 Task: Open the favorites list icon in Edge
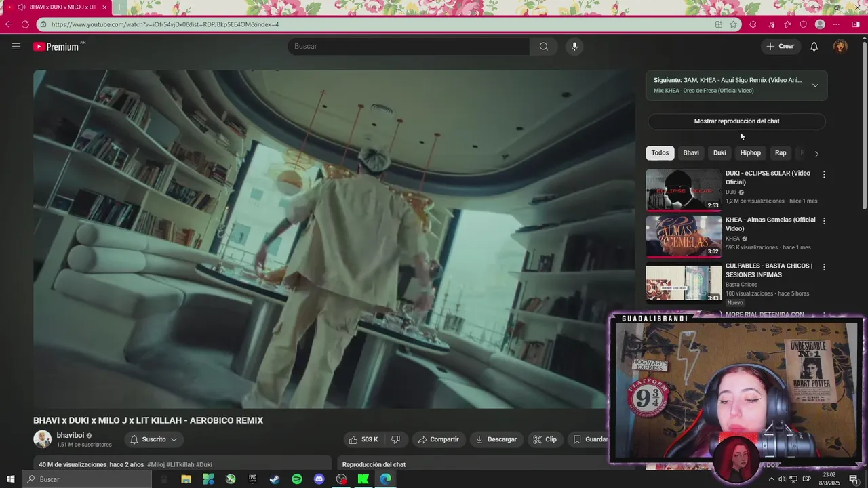tap(787, 24)
